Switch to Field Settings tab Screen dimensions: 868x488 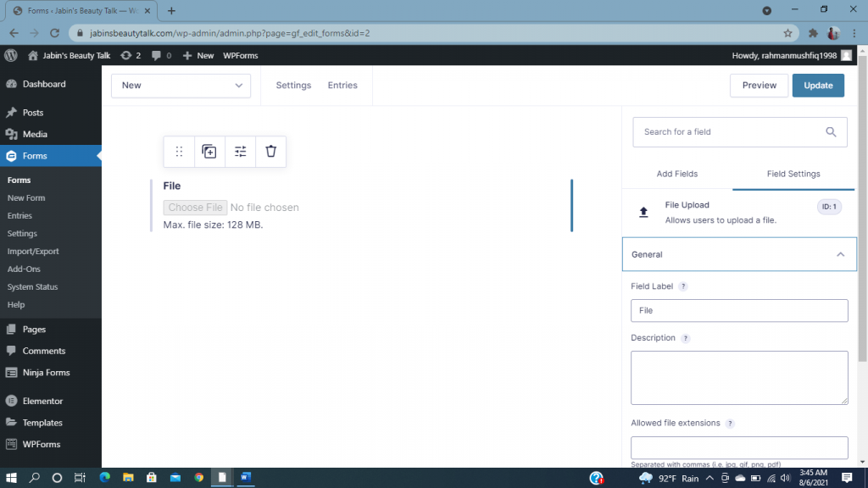(x=793, y=174)
